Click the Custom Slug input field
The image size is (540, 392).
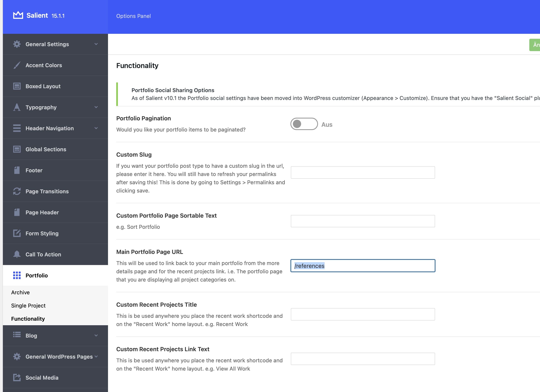[x=363, y=173]
